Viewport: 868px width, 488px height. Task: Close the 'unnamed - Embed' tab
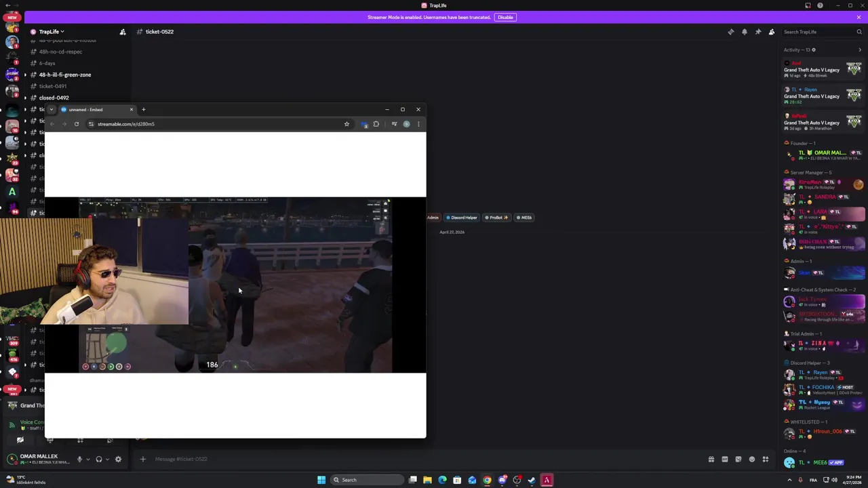click(x=132, y=109)
